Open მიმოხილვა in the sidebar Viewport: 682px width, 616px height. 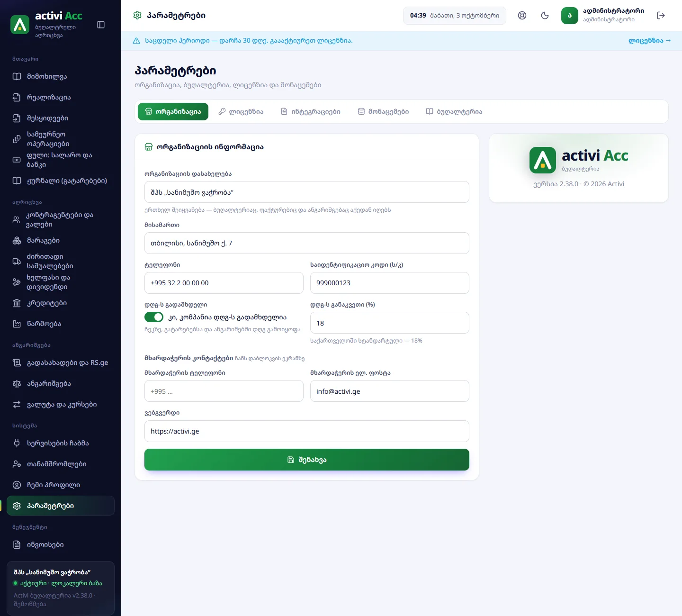pos(61,76)
